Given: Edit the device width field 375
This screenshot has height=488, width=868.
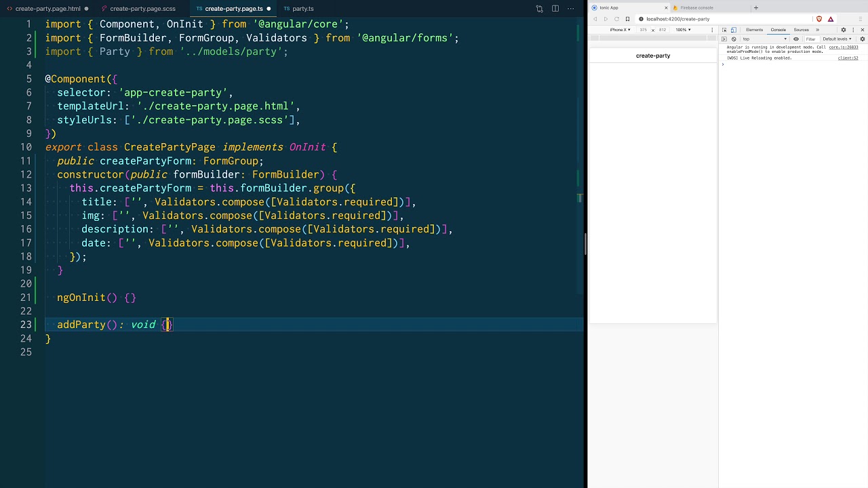Looking at the screenshot, I should click(x=643, y=30).
